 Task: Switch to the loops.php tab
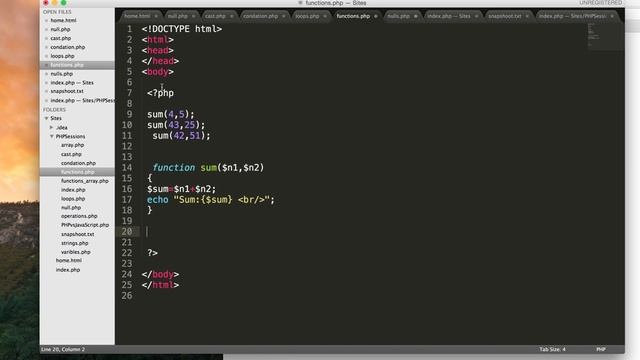click(x=307, y=16)
